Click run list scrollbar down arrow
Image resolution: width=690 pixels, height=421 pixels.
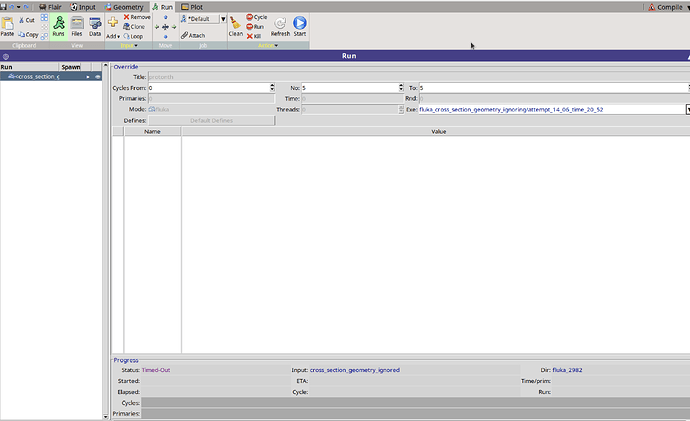pos(105,416)
